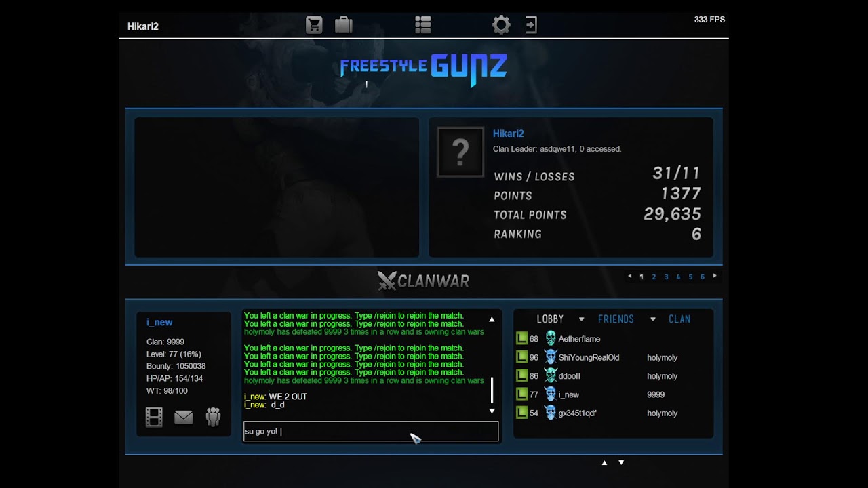
Task: Click the up arrow below the player list
Action: pyautogui.click(x=604, y=463)
